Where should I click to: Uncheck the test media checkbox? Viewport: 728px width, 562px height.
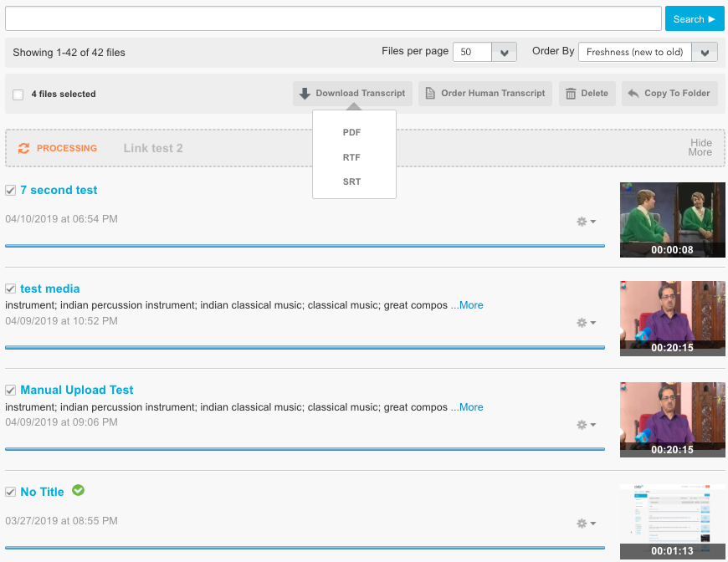click(11, 289)
